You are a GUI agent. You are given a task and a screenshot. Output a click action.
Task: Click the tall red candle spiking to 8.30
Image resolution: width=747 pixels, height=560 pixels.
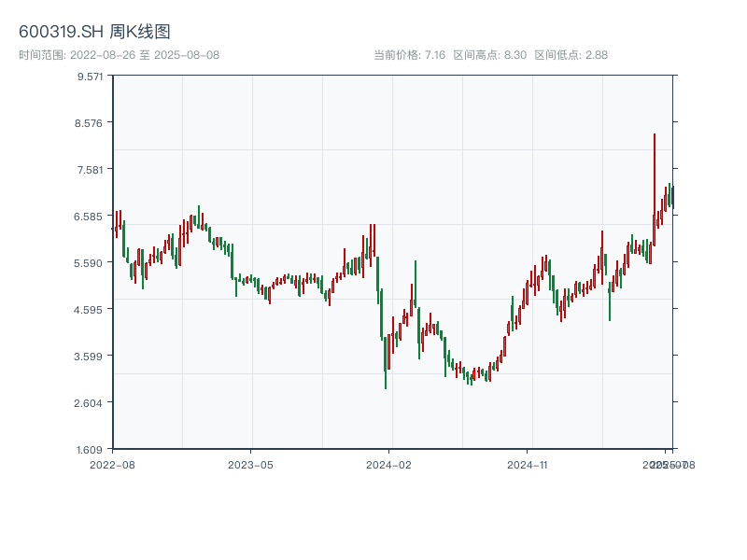pyautogui.click(x=655, y=187)
